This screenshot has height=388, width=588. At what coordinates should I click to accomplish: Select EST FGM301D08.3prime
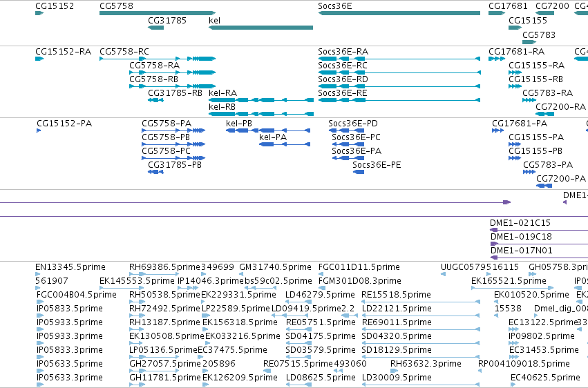[x=322, y=288]
